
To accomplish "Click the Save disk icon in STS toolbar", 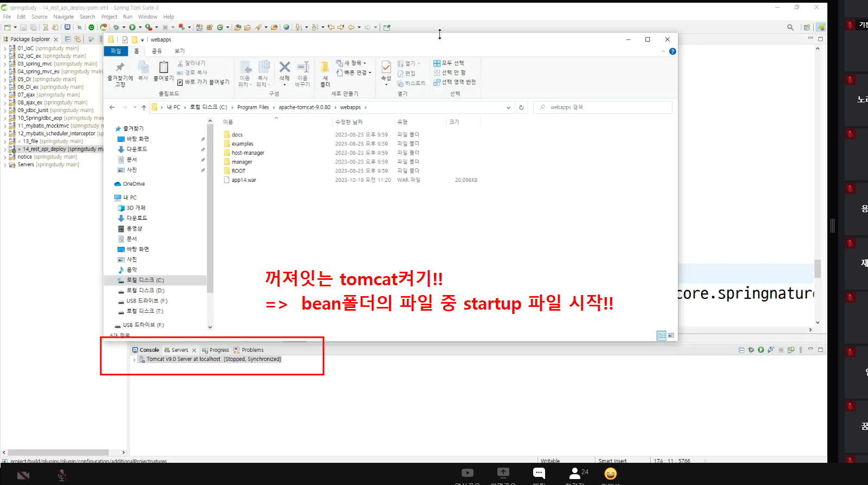I will (23, 27).
